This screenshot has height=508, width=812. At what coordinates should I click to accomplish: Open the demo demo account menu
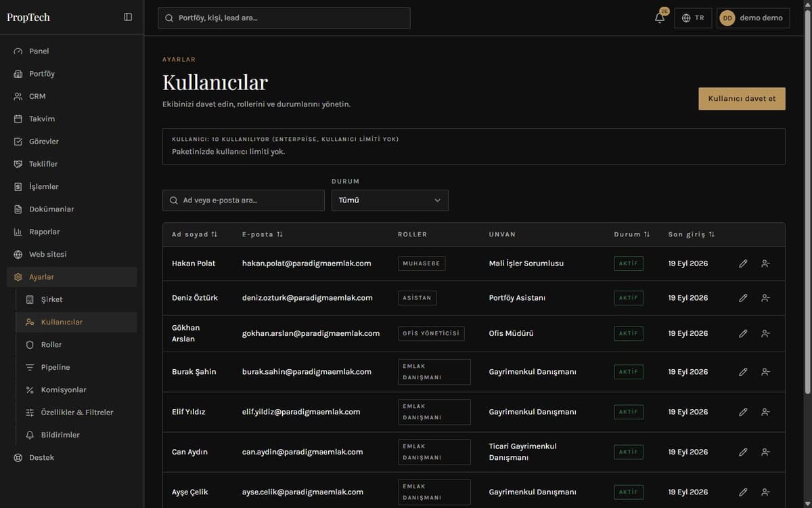(753, 18)
